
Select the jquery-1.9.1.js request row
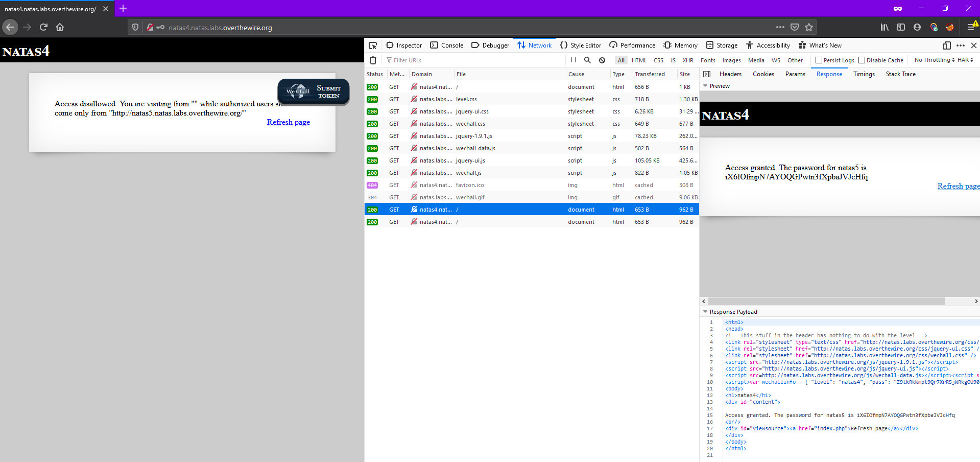click(x=532, y=136)
